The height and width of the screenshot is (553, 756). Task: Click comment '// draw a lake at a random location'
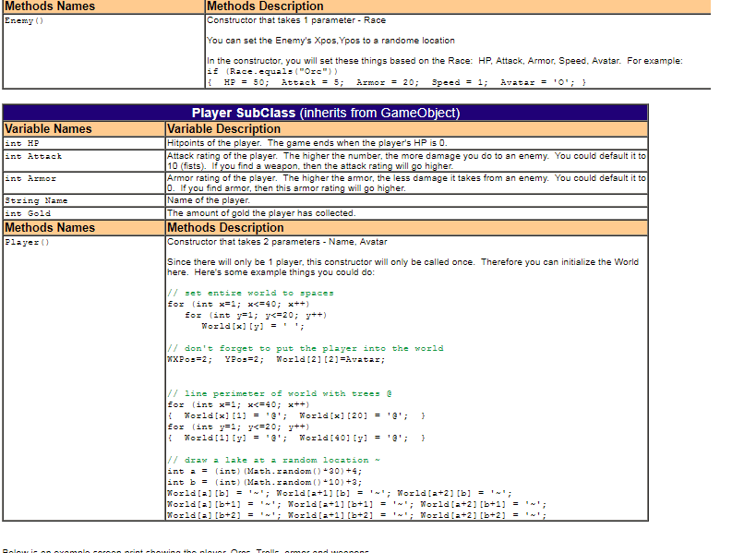click(274, 461)
